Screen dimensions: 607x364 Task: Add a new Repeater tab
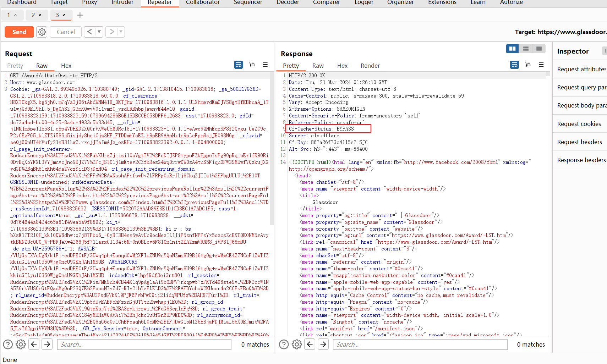tap(80, 15)
